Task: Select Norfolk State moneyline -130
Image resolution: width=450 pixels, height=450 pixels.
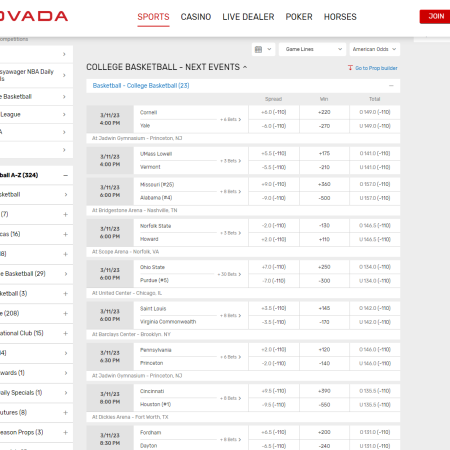Action: 324,226
